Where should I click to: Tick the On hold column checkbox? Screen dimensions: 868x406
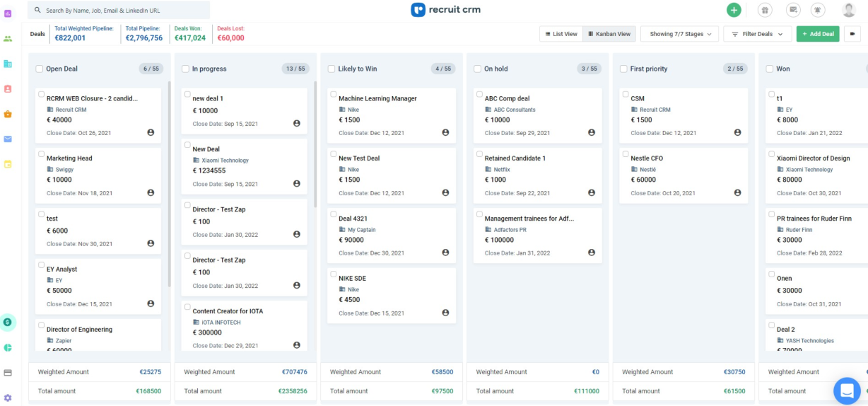click(478, 69)
